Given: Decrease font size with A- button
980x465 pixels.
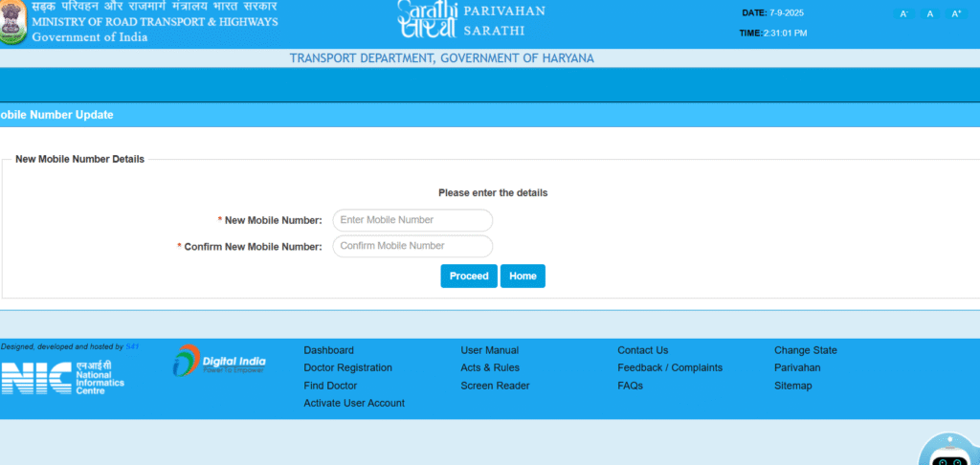Looking at the screenshot, I should (903, 13).
